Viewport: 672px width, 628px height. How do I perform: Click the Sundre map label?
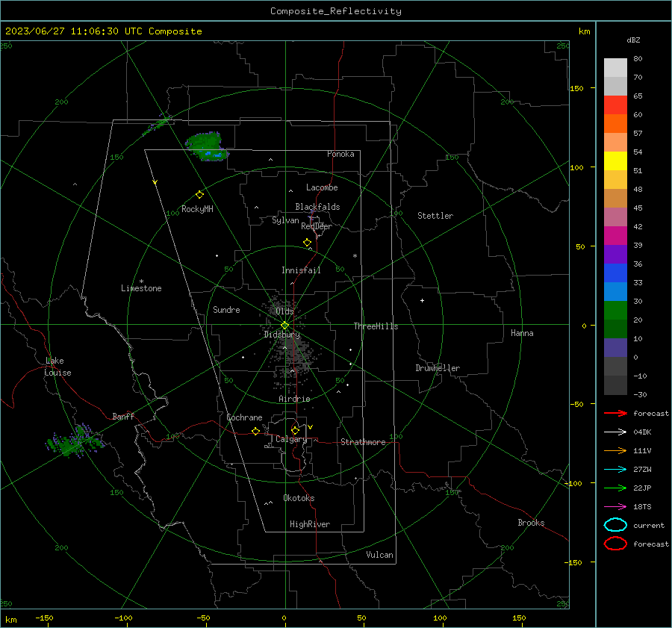point(226,309)
